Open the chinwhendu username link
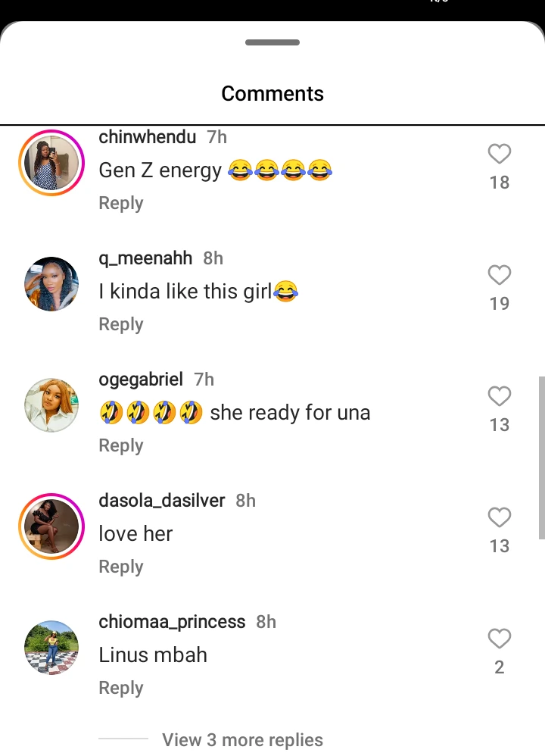Screen dimensions: 545x756 tap(148, 137)
